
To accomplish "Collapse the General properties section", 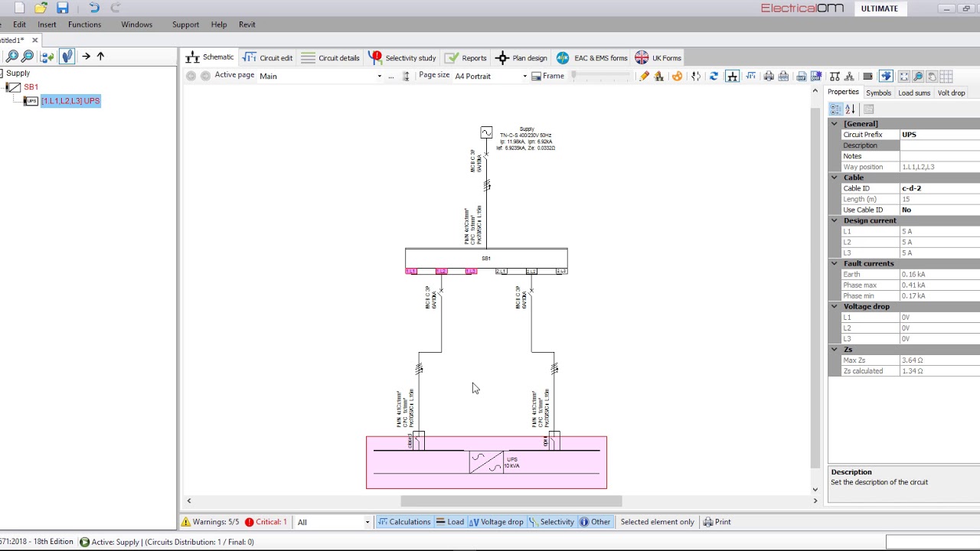I will coord(835,124).
